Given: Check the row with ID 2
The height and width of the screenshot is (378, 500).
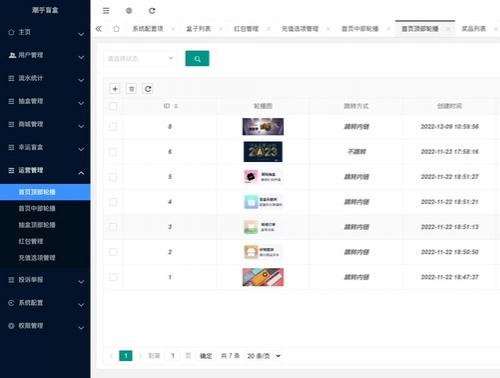Looking at the screenshot, I should click(113, 252).
